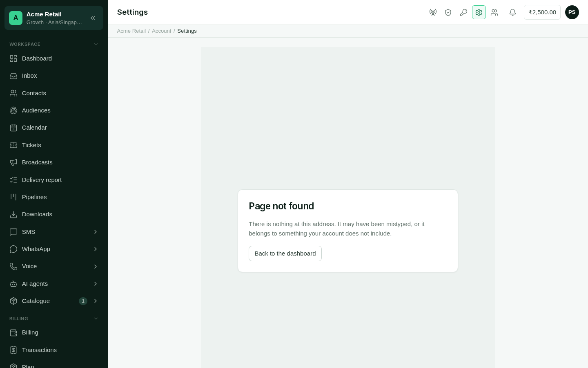Click the Settings page title
The width and height of the screenshot is (588, 368).
pos(132,12)
